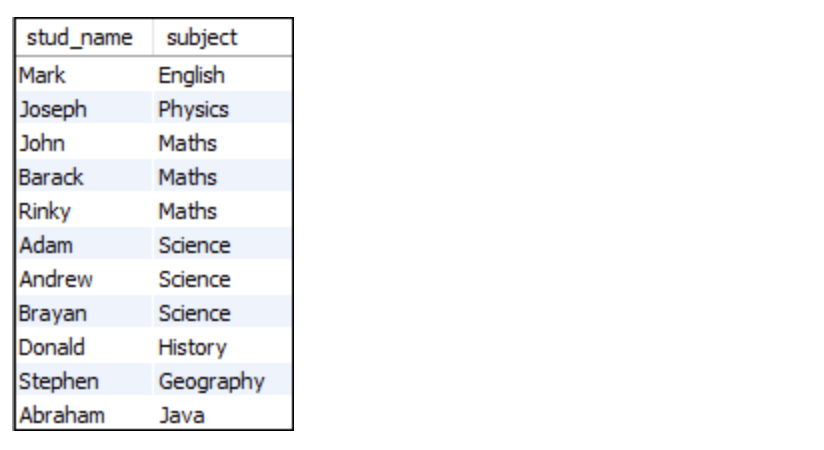Select the subject column header
This screenshot has height=450, width=824.
click(223, 37)
